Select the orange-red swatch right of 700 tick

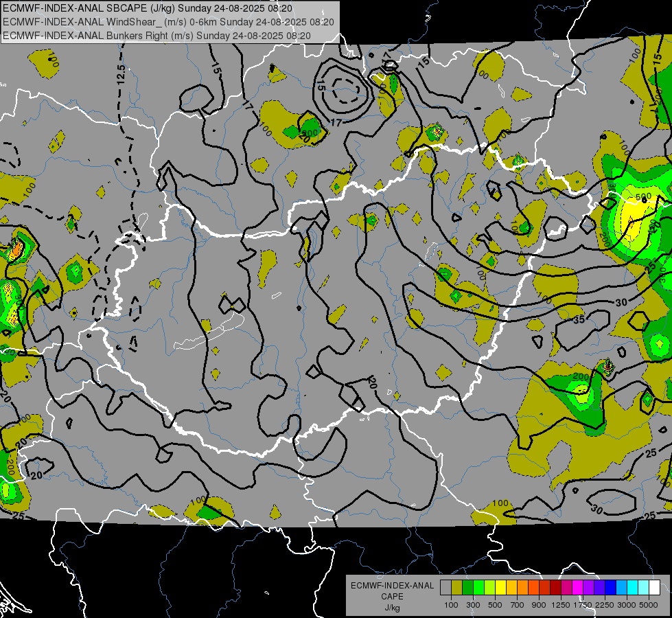(533, 587)
